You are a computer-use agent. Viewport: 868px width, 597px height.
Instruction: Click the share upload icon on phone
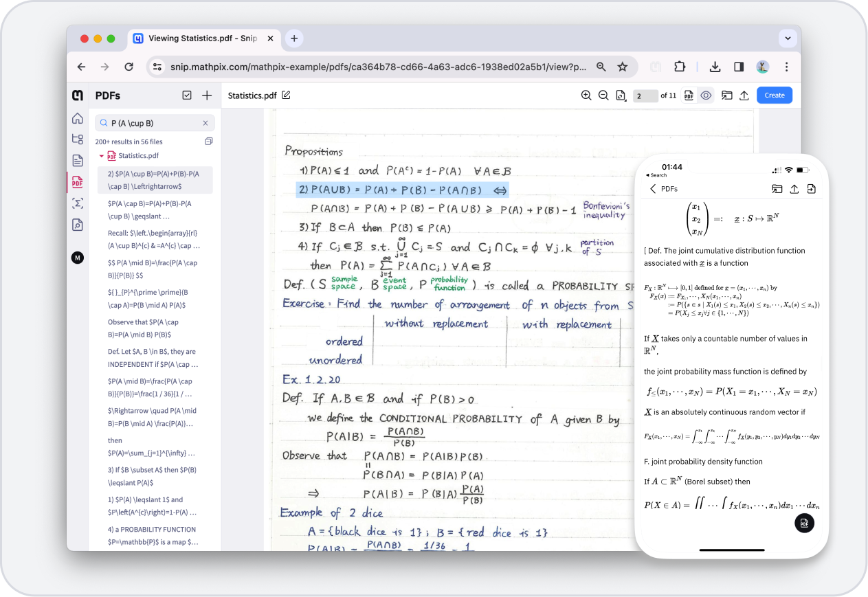pos(794,189)
